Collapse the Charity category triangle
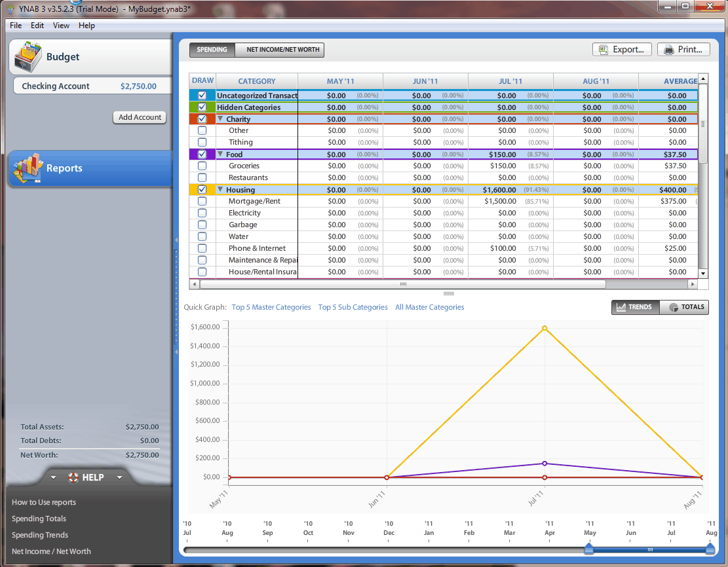 coord(220,119)
